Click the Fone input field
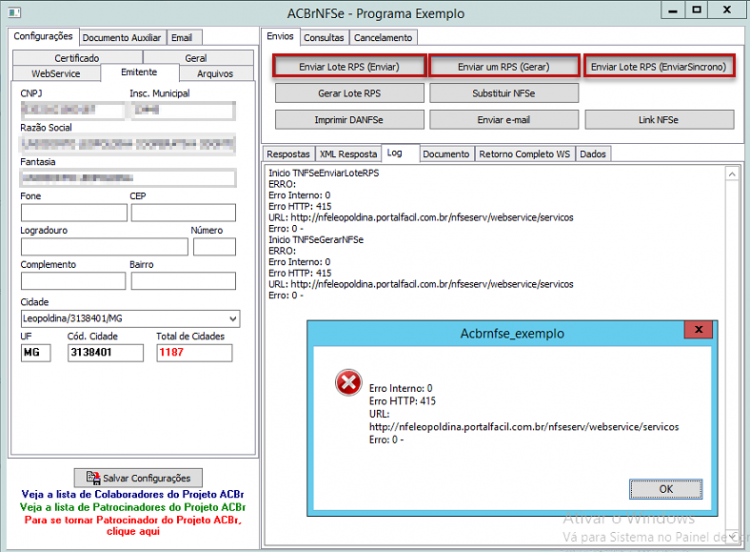750x552 pixels. [74, 213]
